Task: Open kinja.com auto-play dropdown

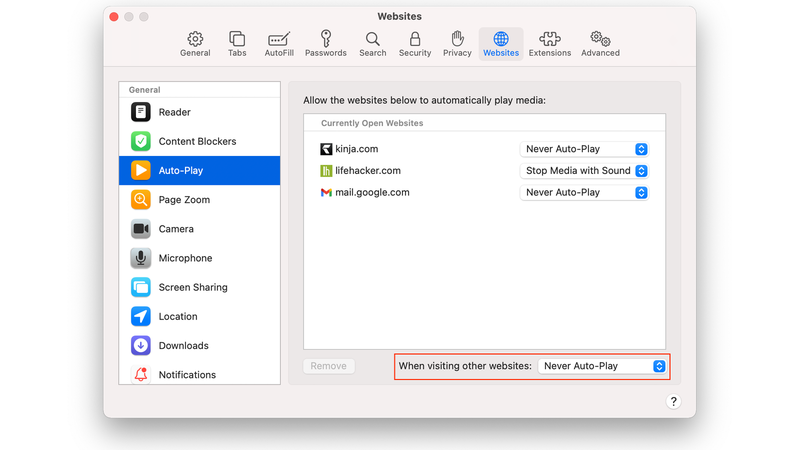Action: [584, 149]
